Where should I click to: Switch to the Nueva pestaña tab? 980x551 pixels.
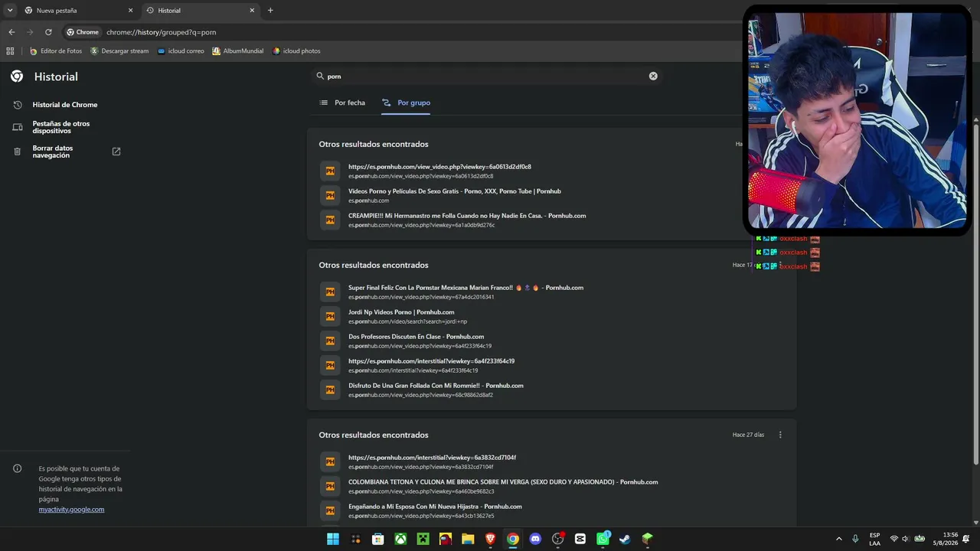[x=79, y=11]
